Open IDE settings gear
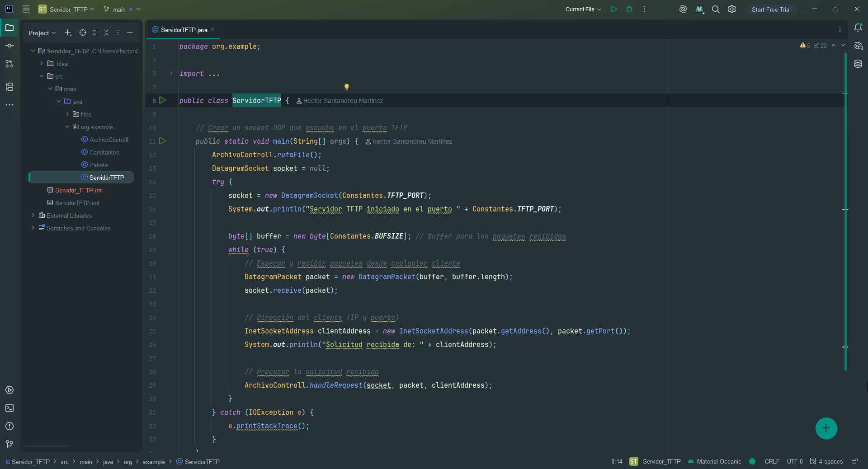 [732, 9]
